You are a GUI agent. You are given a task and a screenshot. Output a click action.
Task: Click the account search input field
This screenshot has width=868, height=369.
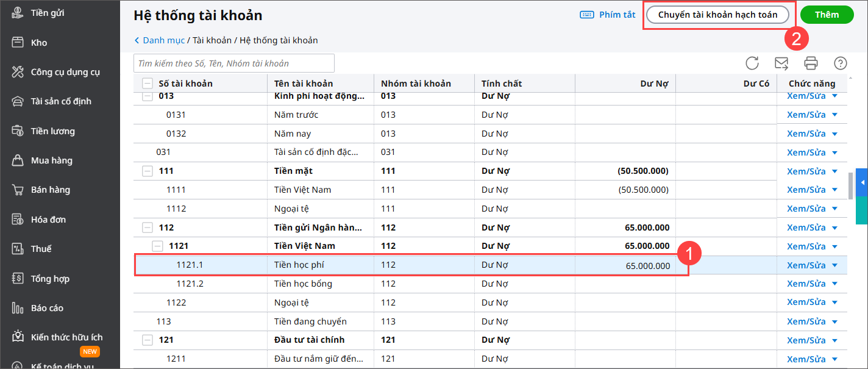[233, 63]
